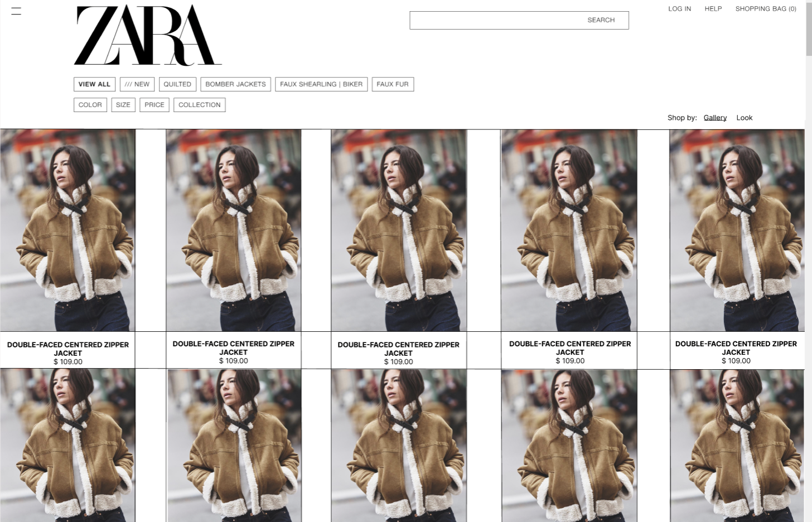Select FAUX SHEARLING | BIKER category

(321, 84)
